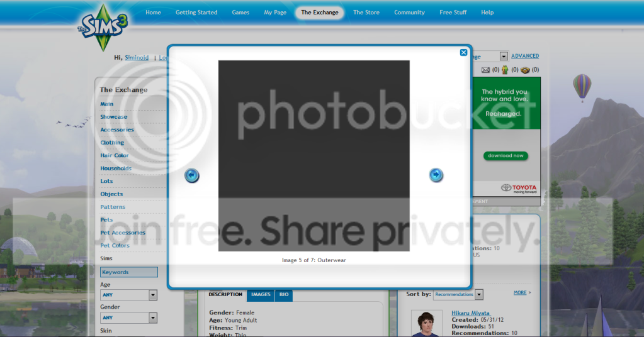Advance to next image with right arrow
The height and width of the screenshot is (337, 644).
[x=436, y=175]
